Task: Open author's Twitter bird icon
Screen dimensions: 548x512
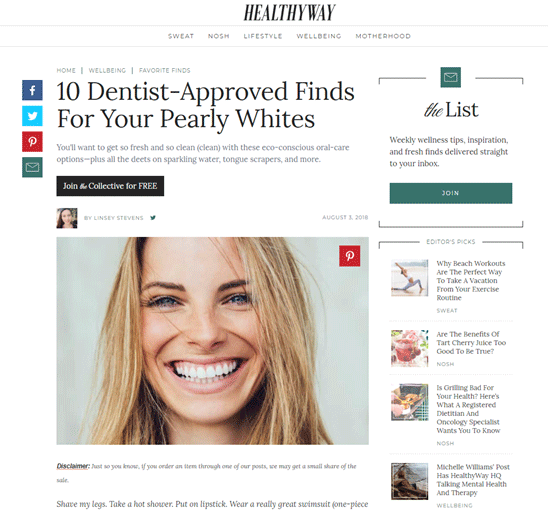Action: click(x=153, y=218)
